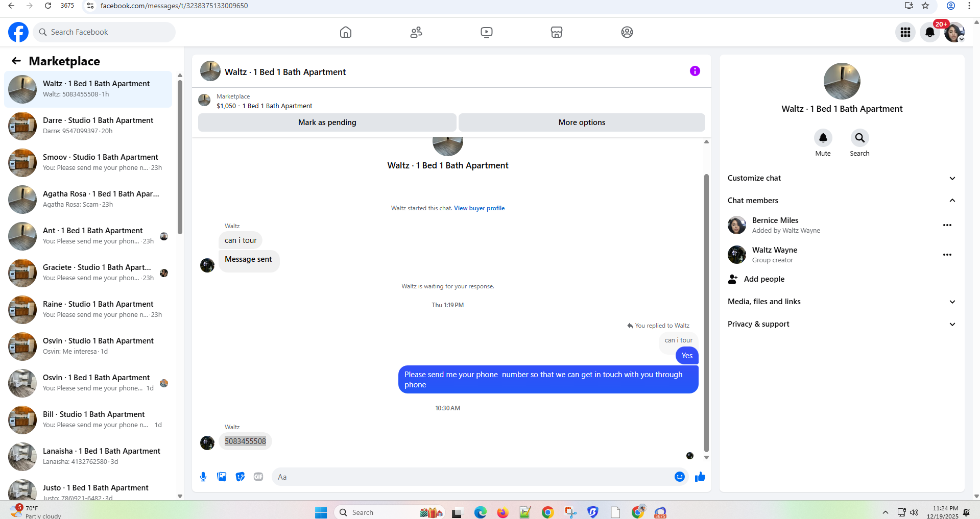Open the Friends icon in top navigation
The height and width of the screenshot is (519, 980).
pos(416,32)
